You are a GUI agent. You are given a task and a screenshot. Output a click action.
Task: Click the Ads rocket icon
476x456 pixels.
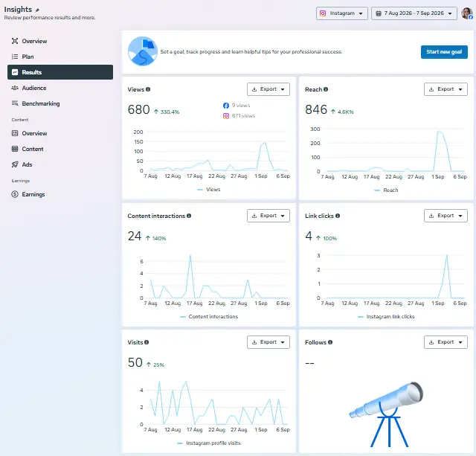point(15,164)
